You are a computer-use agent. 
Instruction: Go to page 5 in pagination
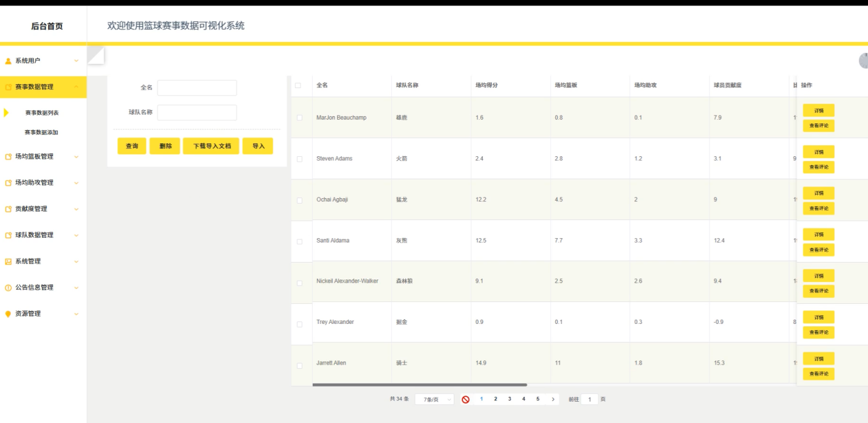tap(538, 399)
